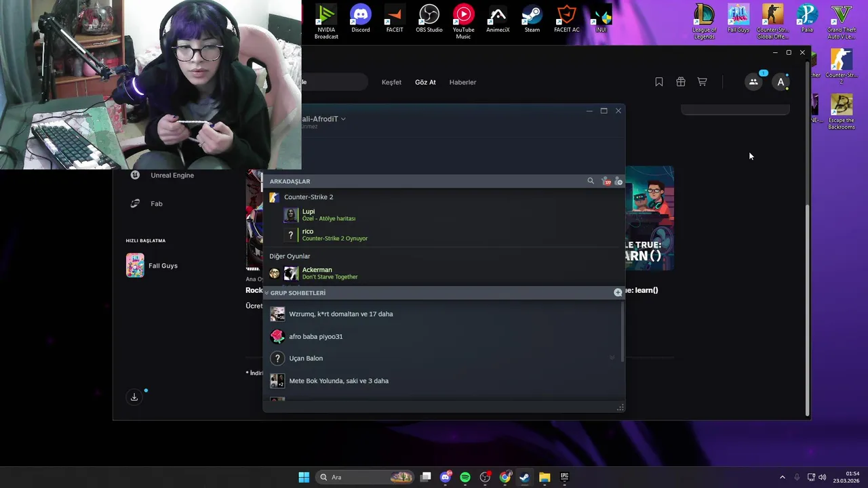
Task: Collapse the GRUP SOHBETLERI section
Action: point(266,293)
